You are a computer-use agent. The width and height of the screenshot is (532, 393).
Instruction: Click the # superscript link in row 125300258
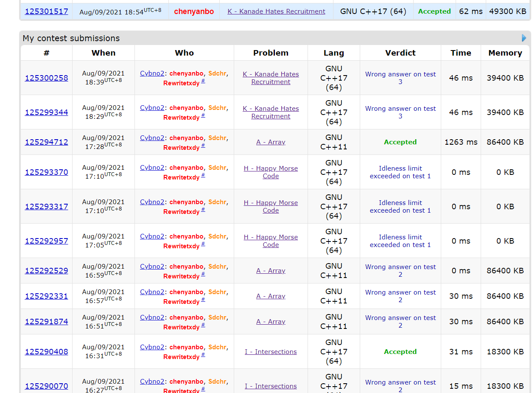pyautogui.click(x=203, y=81)
